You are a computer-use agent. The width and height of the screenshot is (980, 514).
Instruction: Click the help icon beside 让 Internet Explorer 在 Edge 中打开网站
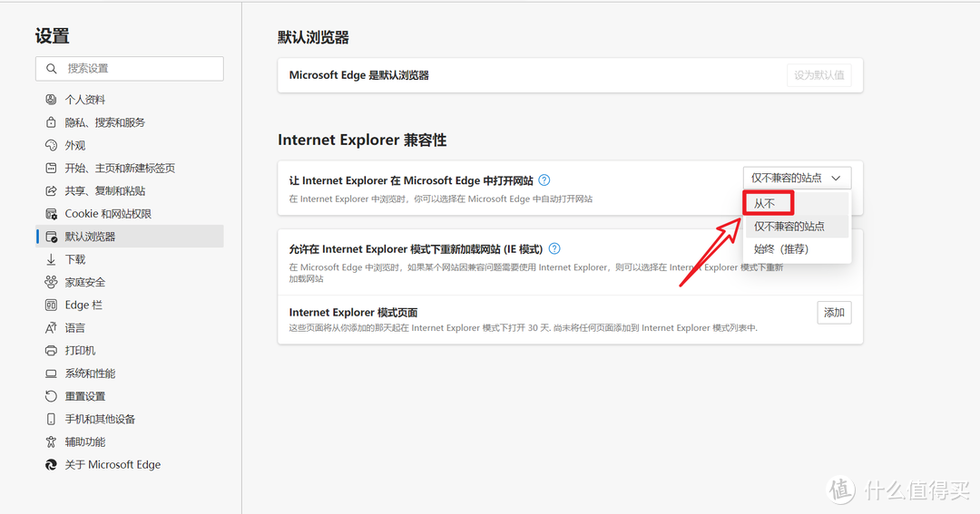(544, 180)
